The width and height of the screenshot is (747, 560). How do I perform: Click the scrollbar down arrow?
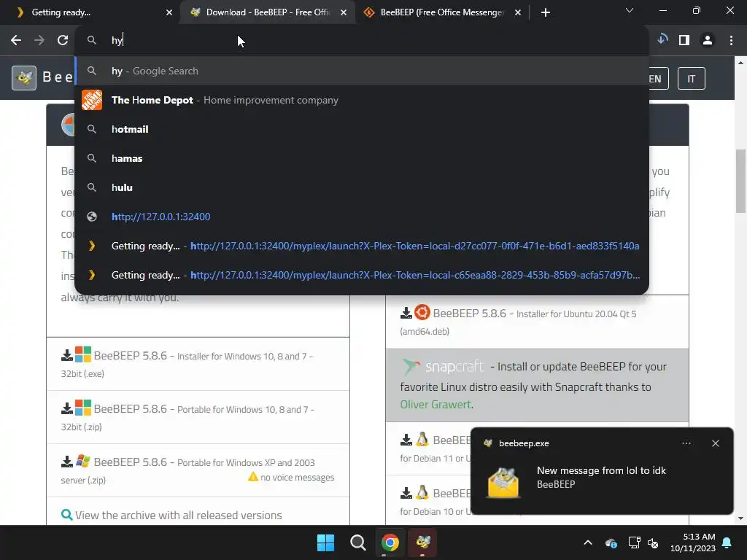(x=741, y=518)
